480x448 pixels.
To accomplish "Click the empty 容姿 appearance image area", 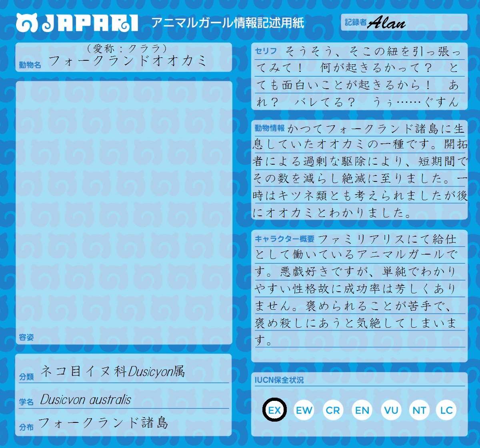I will (124, 213).
